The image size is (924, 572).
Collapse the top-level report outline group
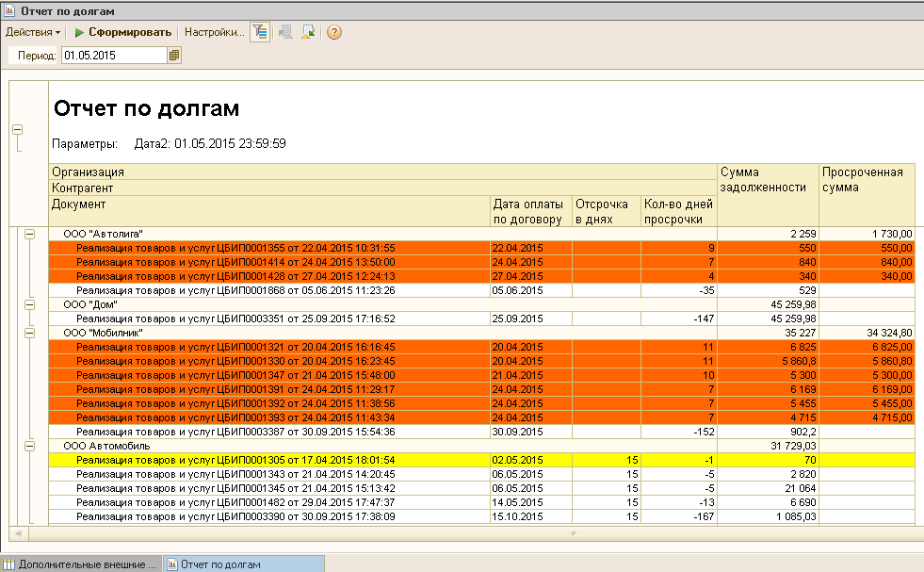coord(17,130)
